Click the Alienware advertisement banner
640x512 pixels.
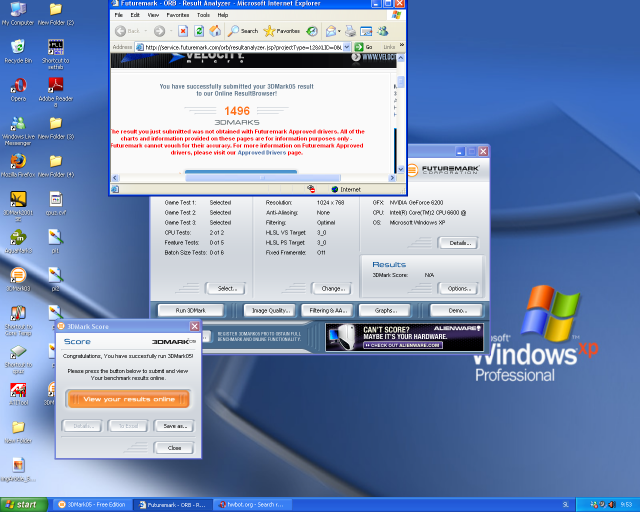pos(404,337)
